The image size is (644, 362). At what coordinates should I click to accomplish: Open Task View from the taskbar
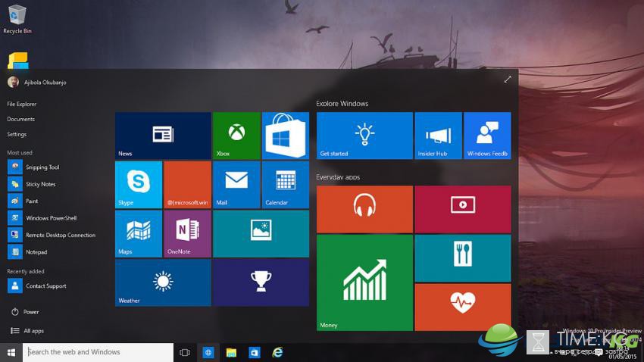185,353
